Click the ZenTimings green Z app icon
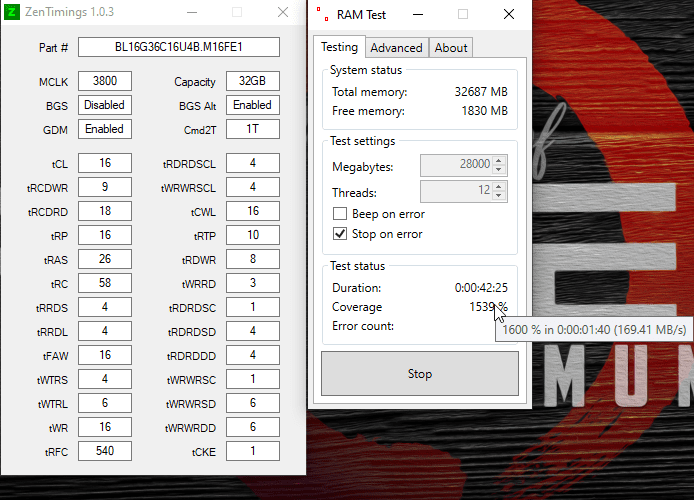The image size is (694, 500). point(12,12)
